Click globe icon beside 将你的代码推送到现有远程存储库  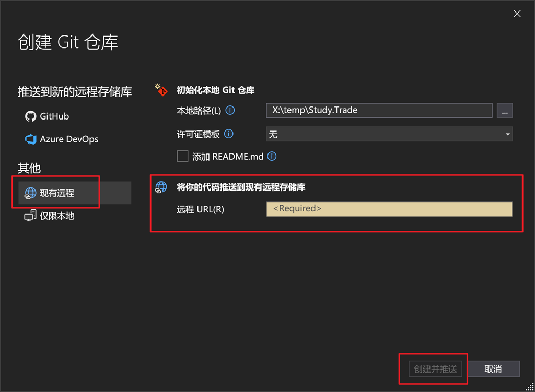click(x=161, y=187)
